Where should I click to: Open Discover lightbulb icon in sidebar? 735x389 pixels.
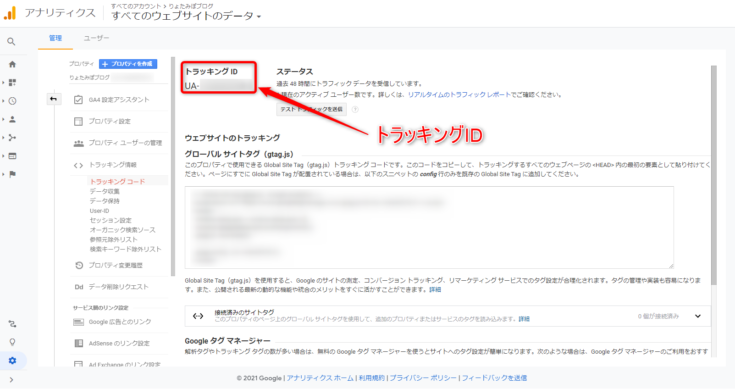[12, 342]
